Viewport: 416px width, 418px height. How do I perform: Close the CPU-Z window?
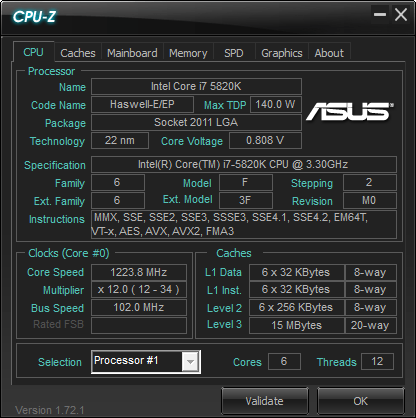tap(400, 15)
